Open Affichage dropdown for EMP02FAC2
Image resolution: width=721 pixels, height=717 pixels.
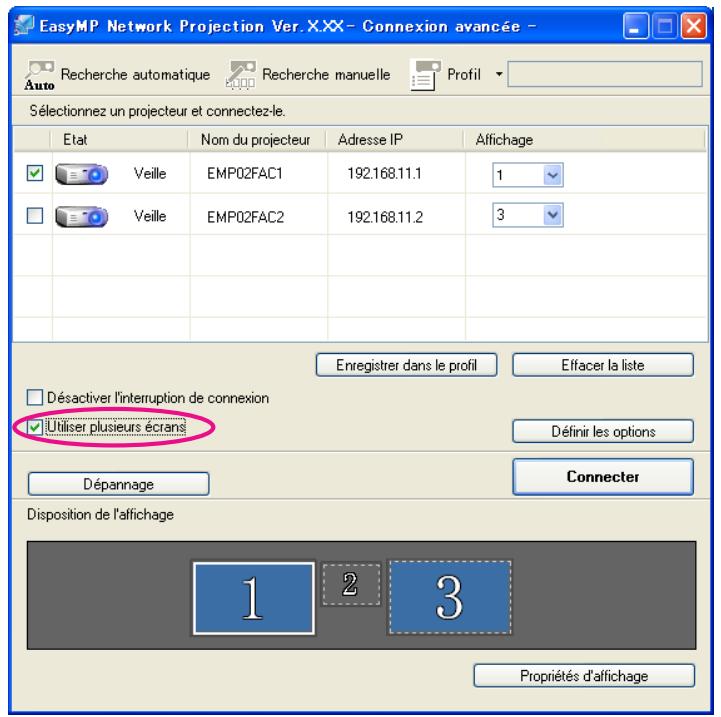click(553, 215)
